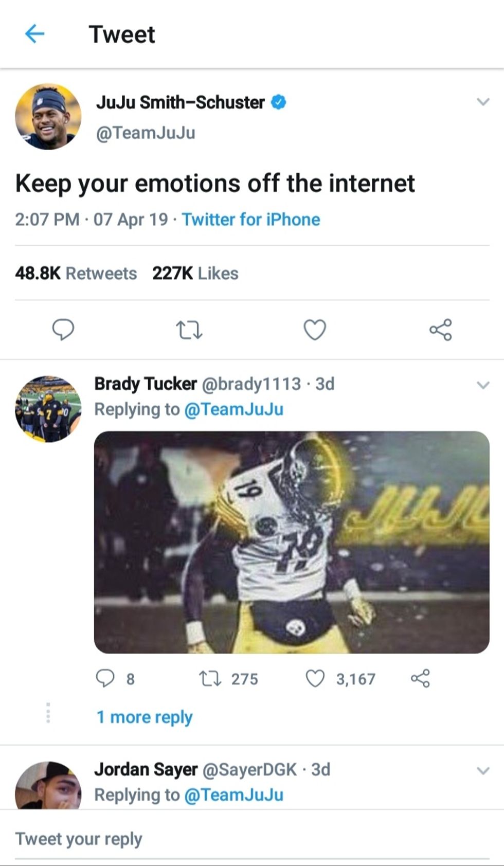Open the Twitter for iPhone link
Image resolution: width=504 pixels, height=866 pixels.
(251, 220)
